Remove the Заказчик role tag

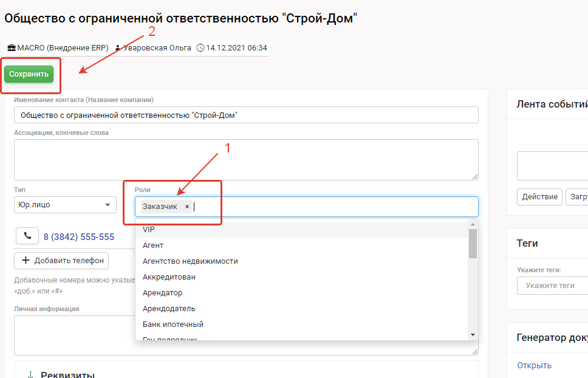point(187,207)
